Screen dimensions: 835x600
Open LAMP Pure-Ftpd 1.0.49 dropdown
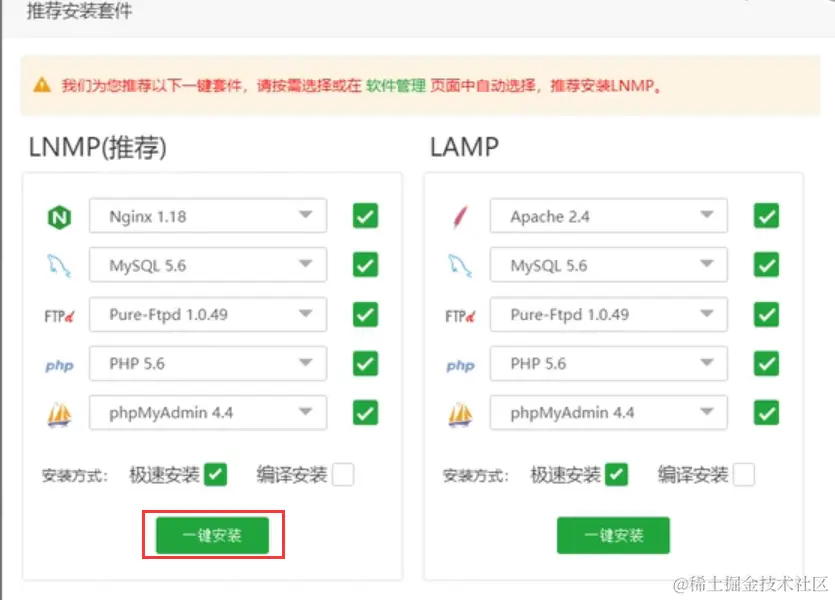609,314
